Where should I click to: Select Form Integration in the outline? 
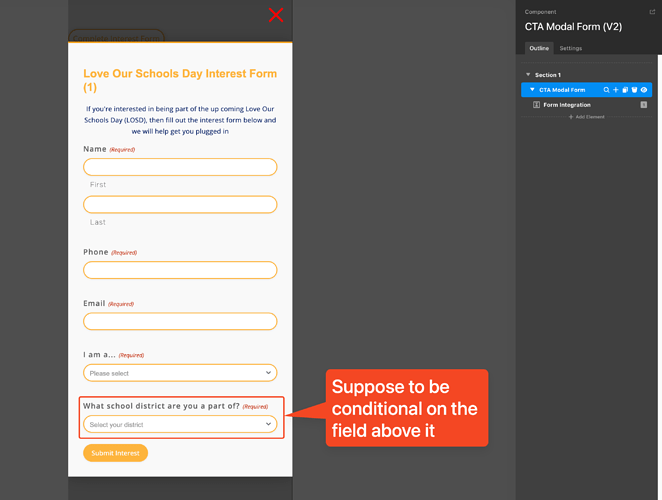567,105
